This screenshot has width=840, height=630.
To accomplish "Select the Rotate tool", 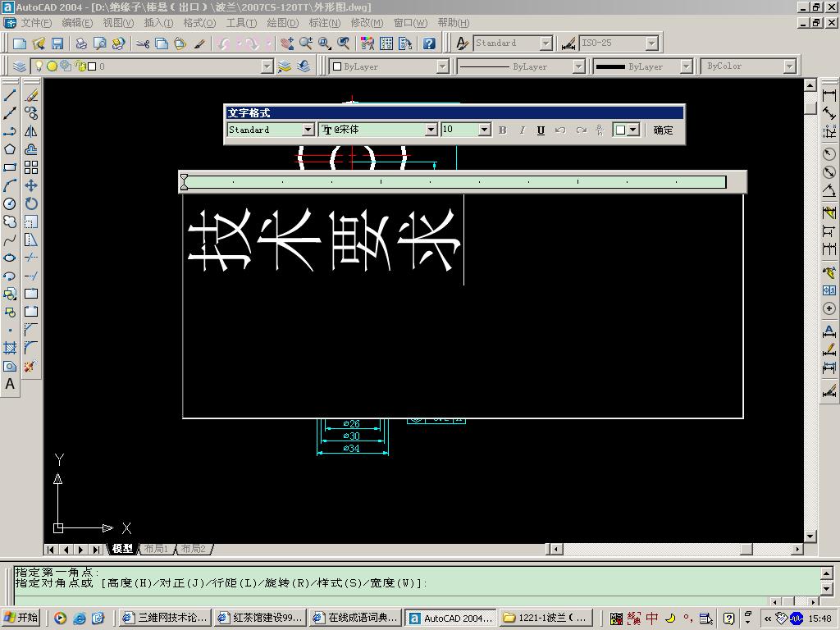I will tap(31, 203).
